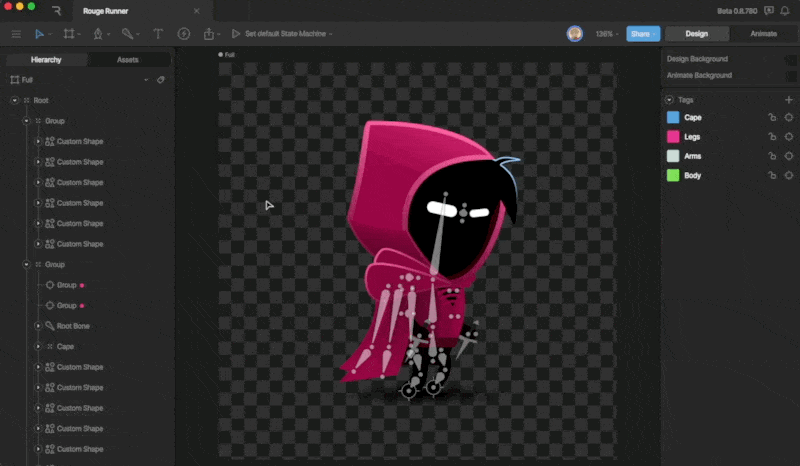Click the target icon for Legs tag
The height and width of the screenshot is (466, 800).
pos(789,137)
